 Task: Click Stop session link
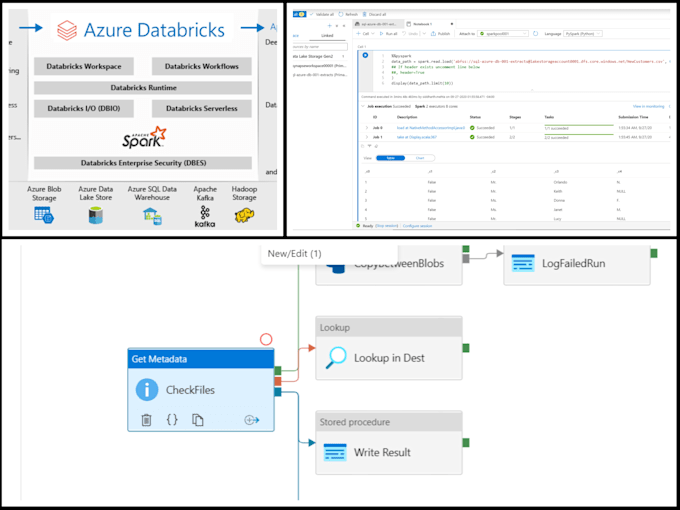pos(386,226)
